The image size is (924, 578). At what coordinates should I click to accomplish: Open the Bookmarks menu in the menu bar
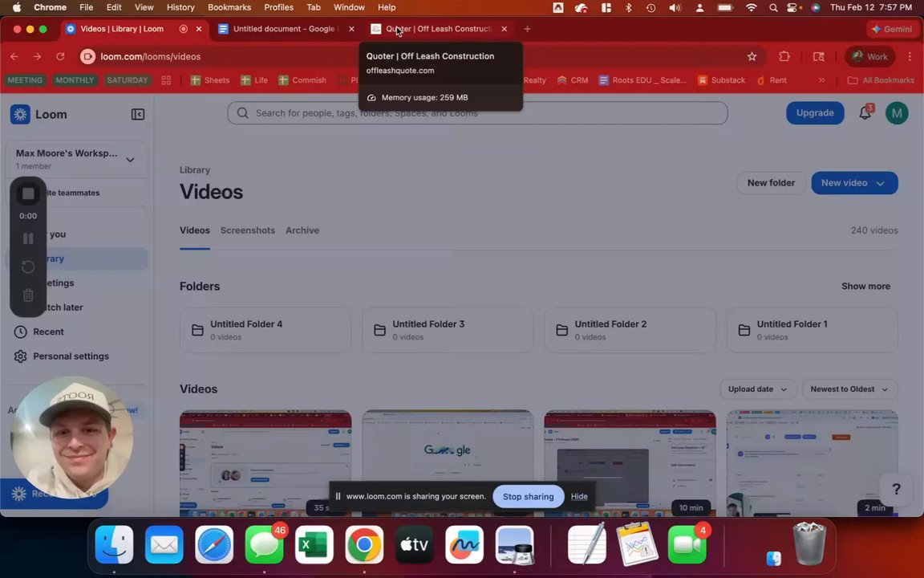coord(229,7)
